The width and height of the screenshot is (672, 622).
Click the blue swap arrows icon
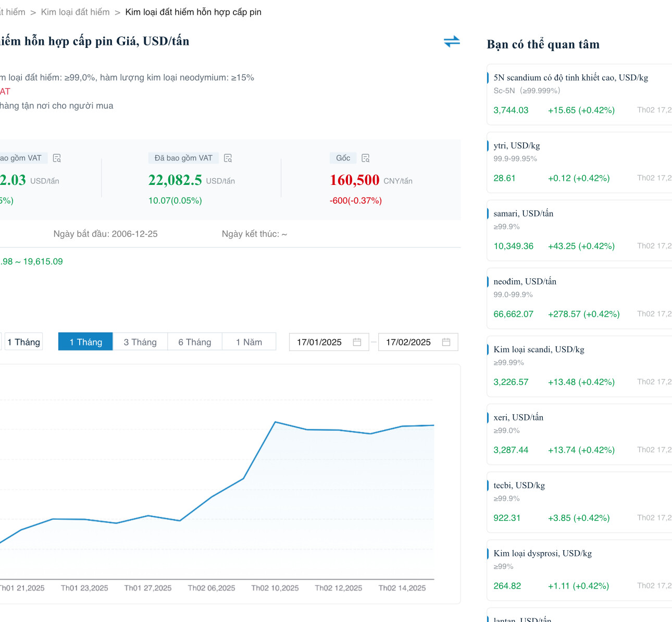tap(452, 42)
